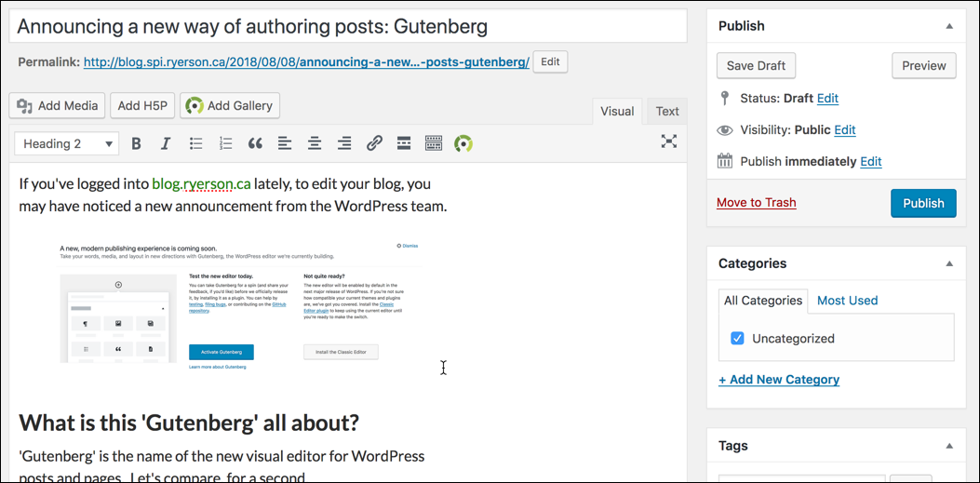Move the post to Trash
980x483 pixels.
(x=757, y=203)
